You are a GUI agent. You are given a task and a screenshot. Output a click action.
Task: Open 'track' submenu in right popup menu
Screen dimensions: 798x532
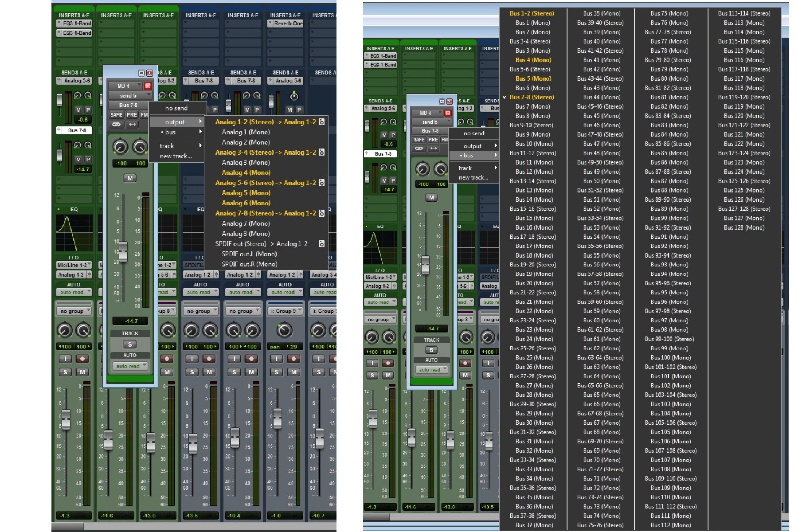[474, 168]
